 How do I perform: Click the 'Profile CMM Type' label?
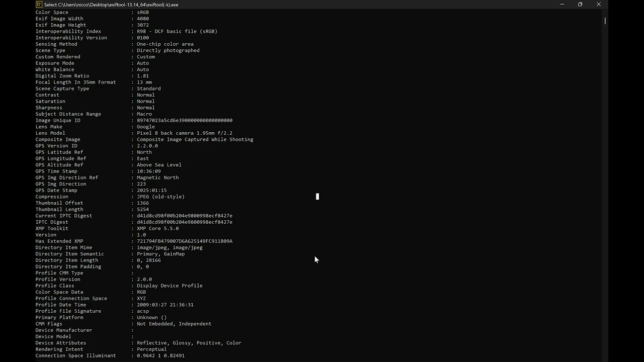click(59, 273)
